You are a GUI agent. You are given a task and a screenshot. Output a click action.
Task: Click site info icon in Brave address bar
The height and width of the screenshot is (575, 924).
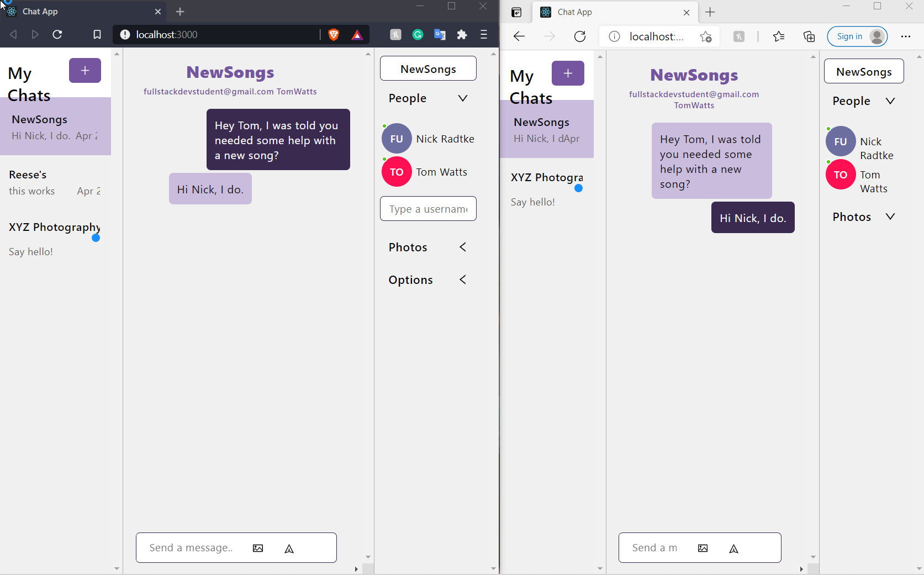click(x=125, y=35)
